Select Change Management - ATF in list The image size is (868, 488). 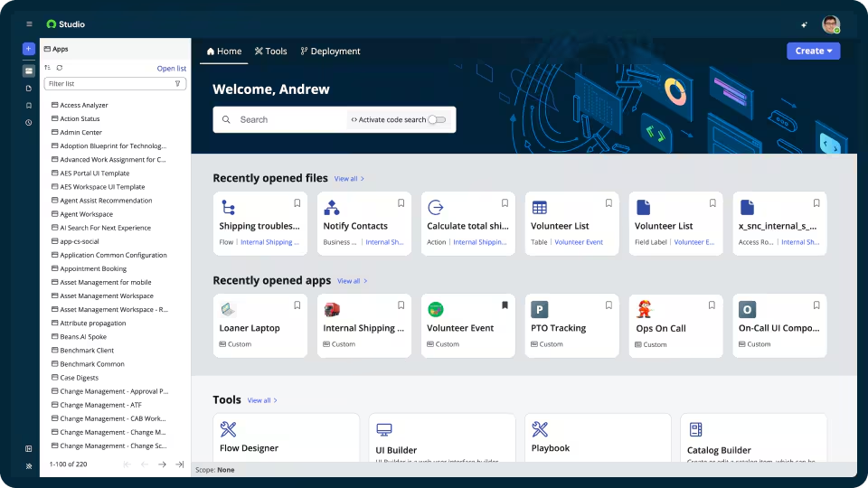100,405
